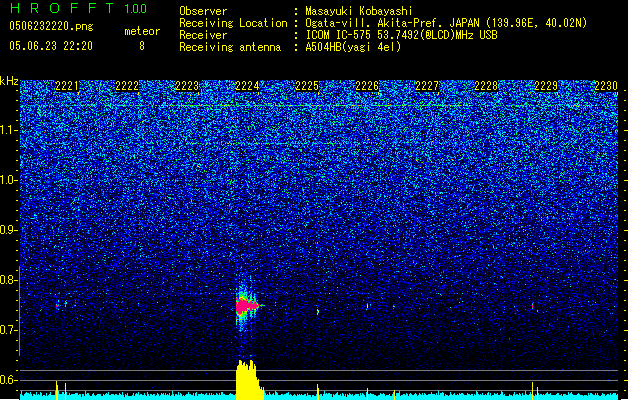Click the Receiving Location label

[233, 23]
